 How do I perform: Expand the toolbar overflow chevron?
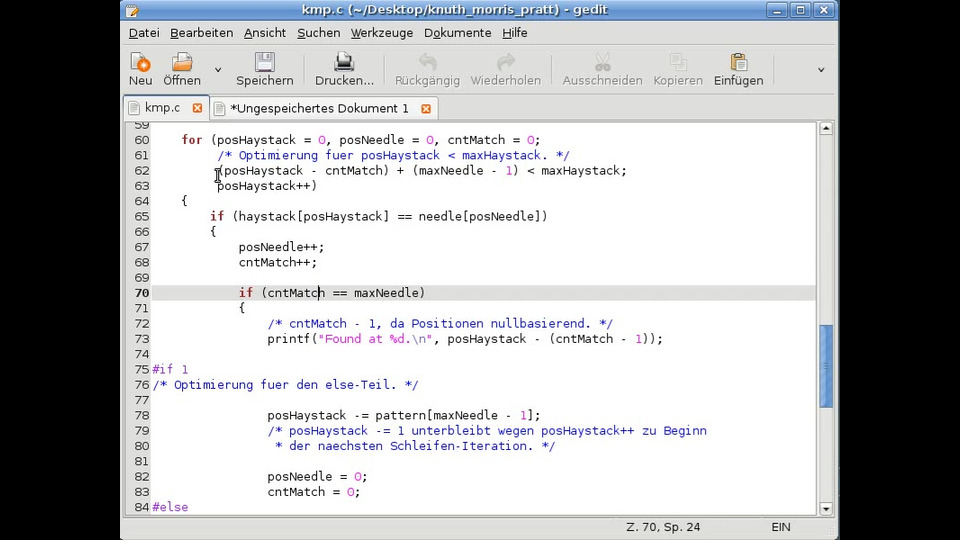[821, 70]
